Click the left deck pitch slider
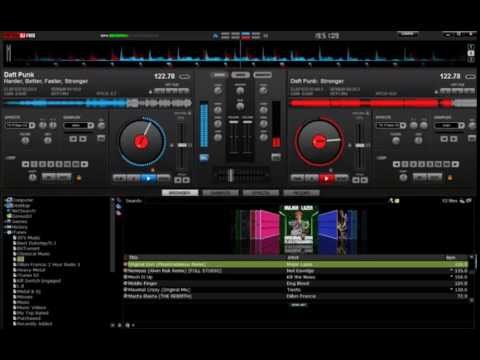This screenshot has width=480, height=360. 182,145
